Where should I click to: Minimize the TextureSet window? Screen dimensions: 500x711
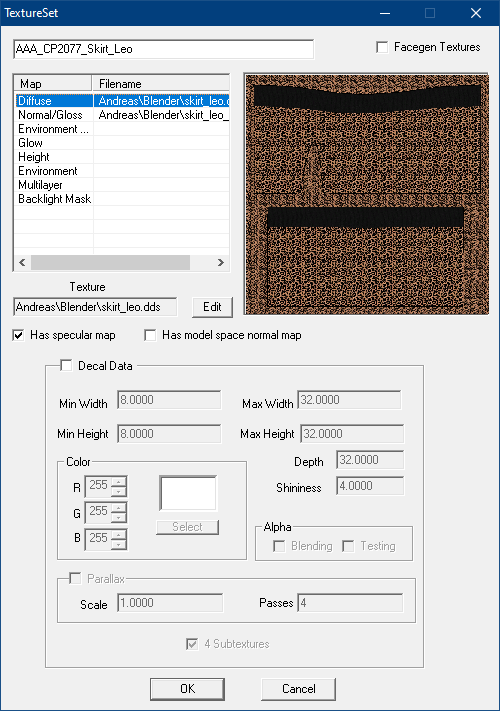point(385,13)
